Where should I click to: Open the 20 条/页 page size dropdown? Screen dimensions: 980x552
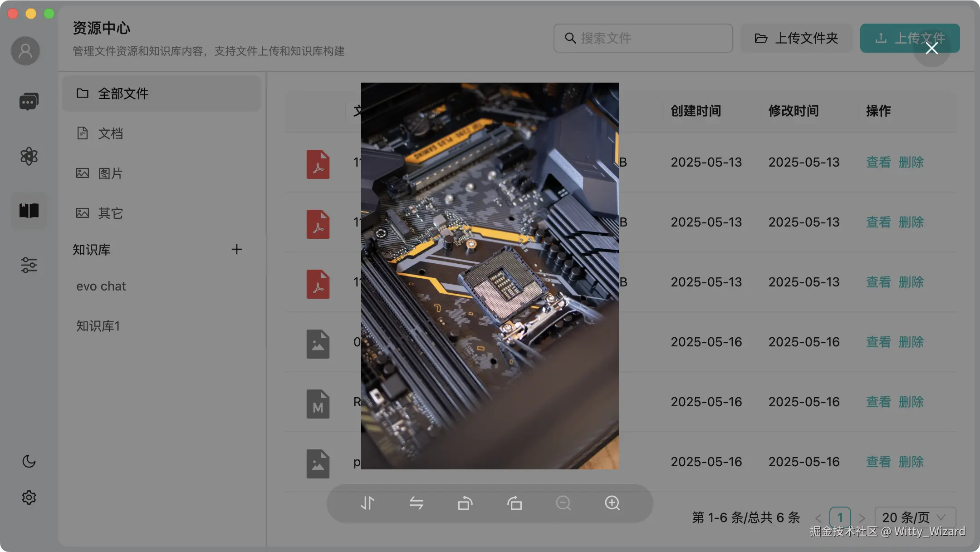pyautogui.click(x=914, y=517)
